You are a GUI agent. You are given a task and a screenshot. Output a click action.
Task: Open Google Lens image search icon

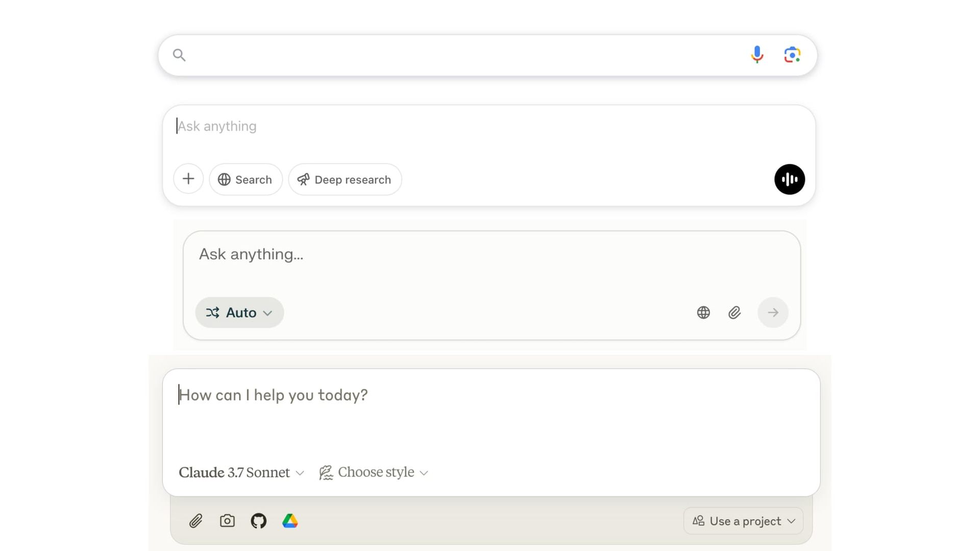[792, 55]
